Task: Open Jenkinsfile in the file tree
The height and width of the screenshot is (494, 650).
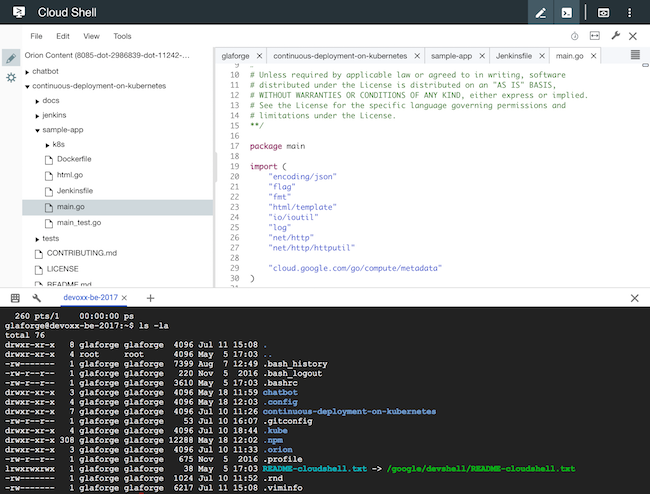Action: [75, 191]
